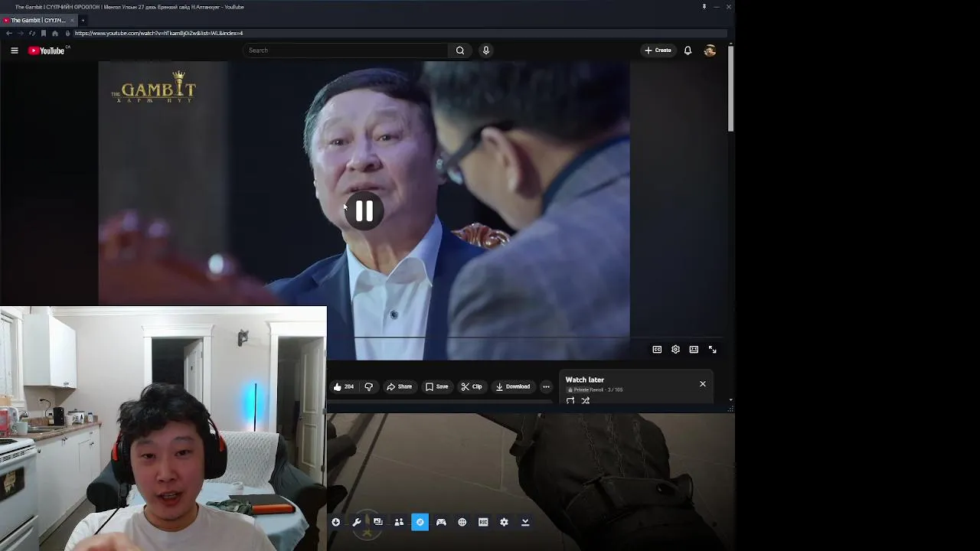980x551 pixels.
Task: Toggle closed captions on the player
Action: click(x=657, y=349)
